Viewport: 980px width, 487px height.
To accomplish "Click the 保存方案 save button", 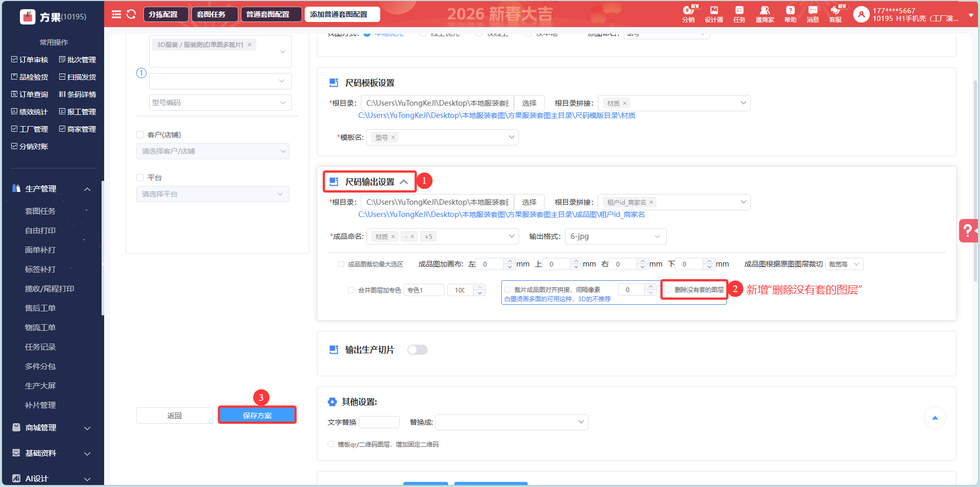I will click(257, 416).
